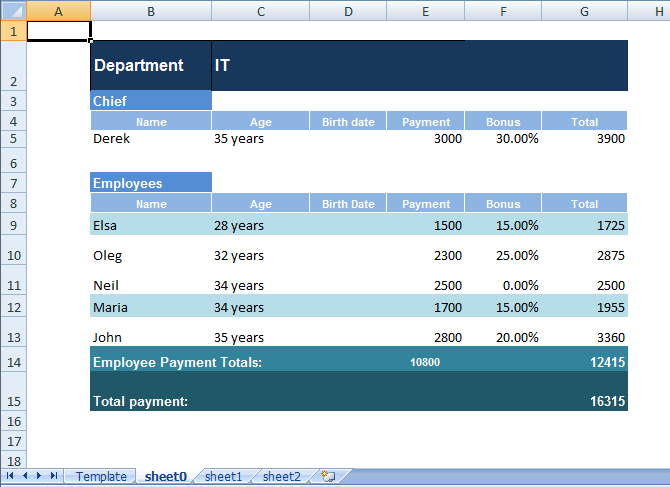Click the Neil name cell
The width and height of the screenshot is (670, 487).
(151, 279)
